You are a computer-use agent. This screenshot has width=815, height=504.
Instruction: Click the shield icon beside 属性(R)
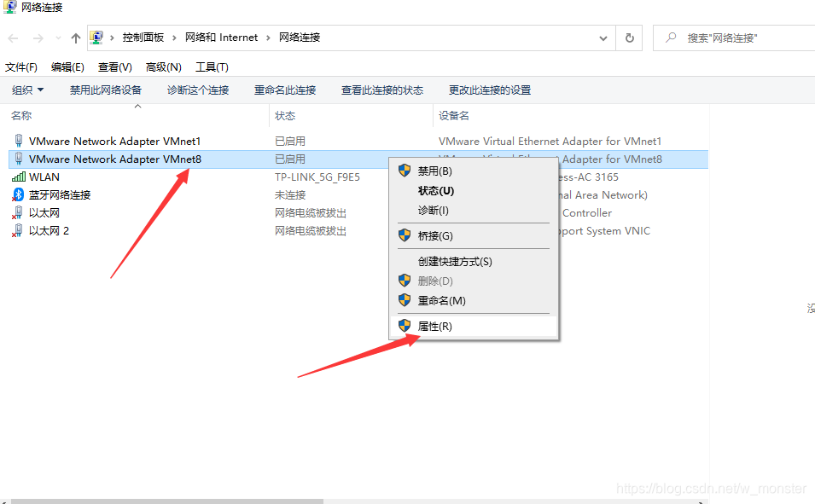405,326
